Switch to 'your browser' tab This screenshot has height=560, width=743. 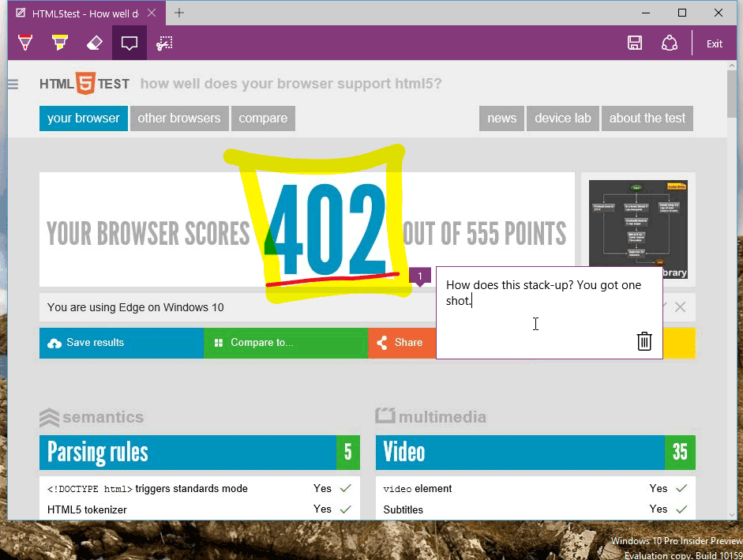coord(84,118)
